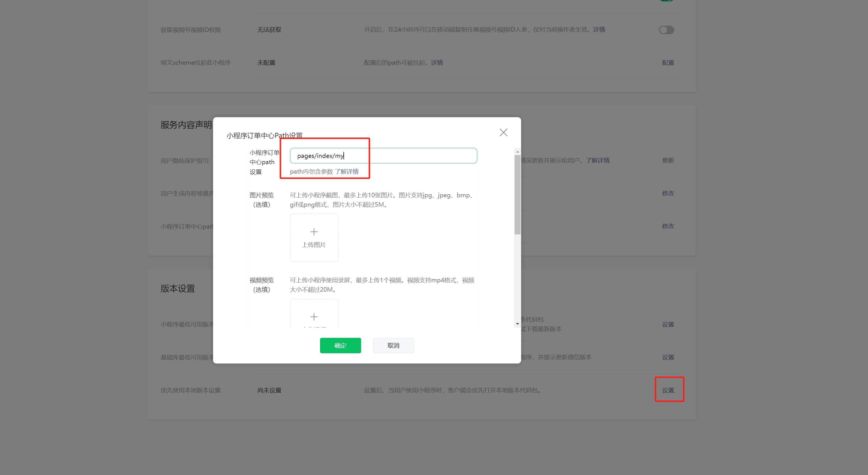This screenshot has width=868, height=475.
Task: Click 修改 for 用户生成内容场景声明 row
Action: click(x=668, y=193)
